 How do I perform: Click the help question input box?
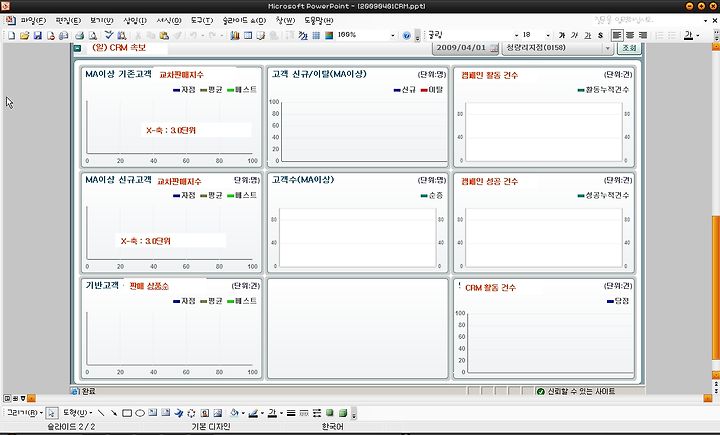coord(645,20)
